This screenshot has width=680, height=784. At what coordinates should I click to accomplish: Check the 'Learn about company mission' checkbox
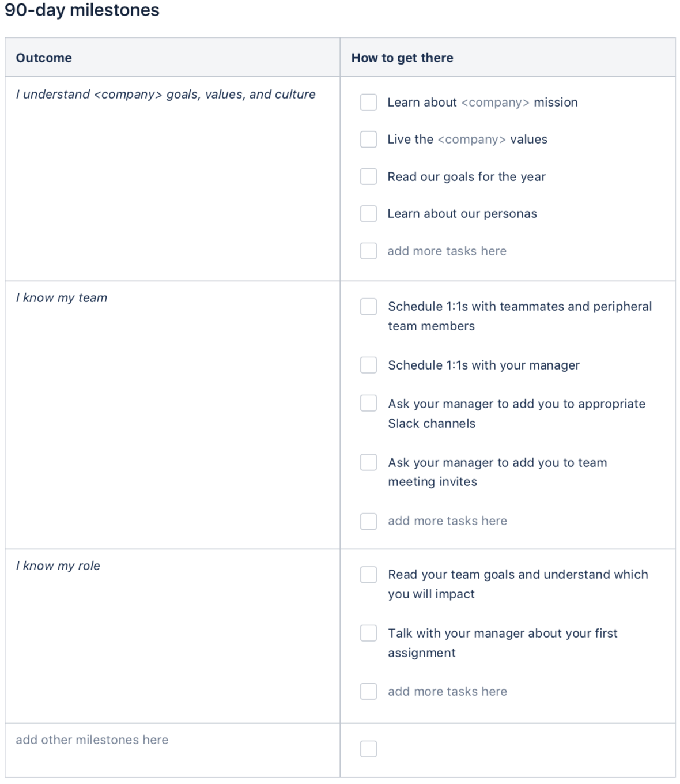(x=368, y=102)
